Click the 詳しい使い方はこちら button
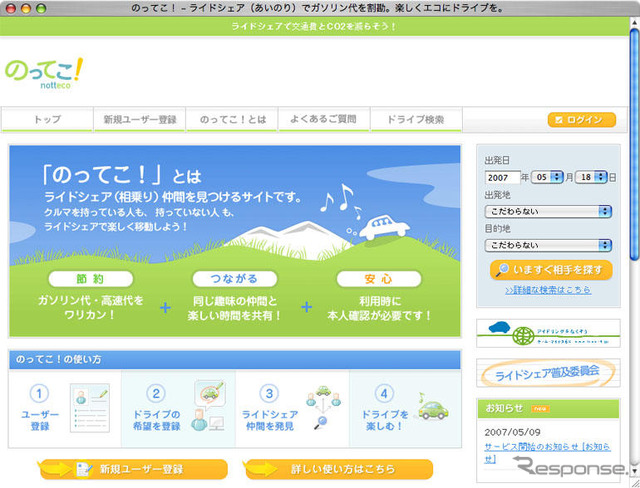The height and width of the screenshot is (488, 640). pos(339,469)
